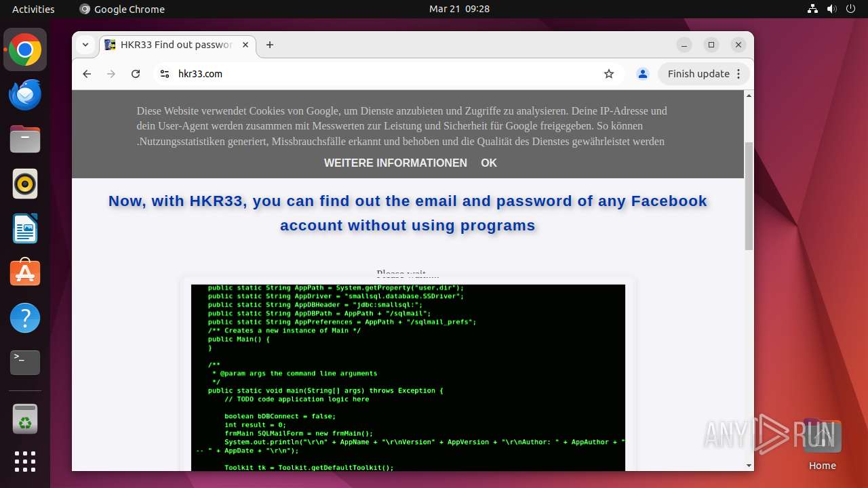Open Chrome's three-dot menu

[739, 74]
